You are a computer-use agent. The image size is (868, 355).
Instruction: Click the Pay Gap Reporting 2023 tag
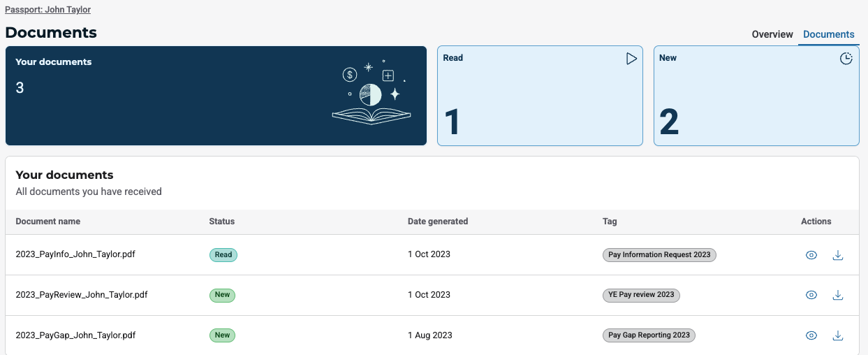coord(649,335)
